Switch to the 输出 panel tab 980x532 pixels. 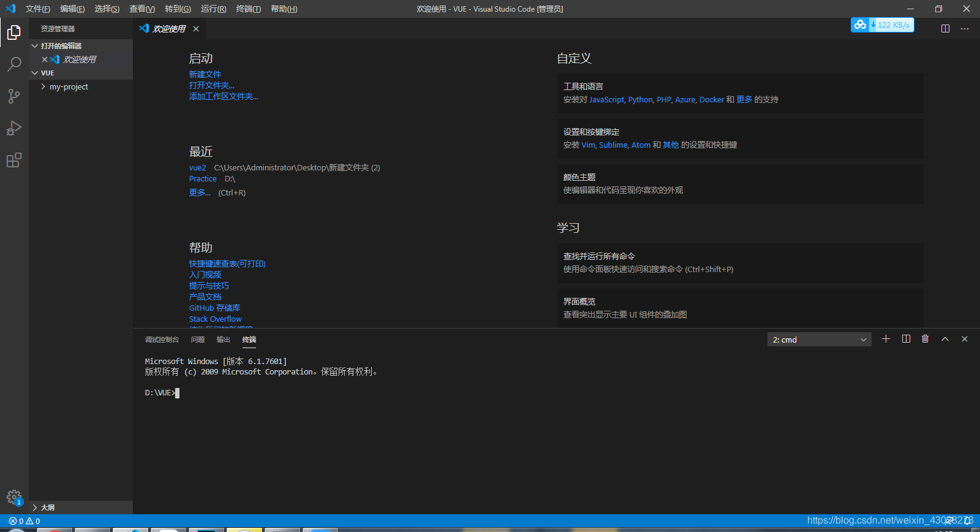click(x=224, y=340)
